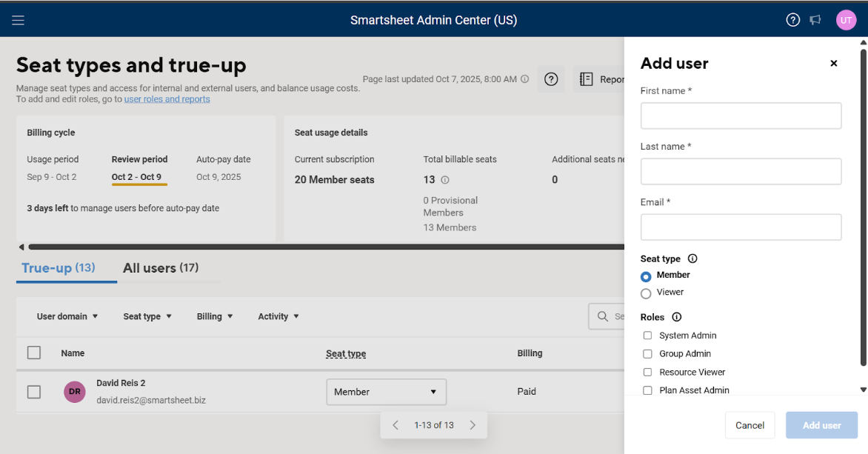The image size is (868, 454).
Task: View the Seat type info tooltip icon
Action: [x=692, y=258]
